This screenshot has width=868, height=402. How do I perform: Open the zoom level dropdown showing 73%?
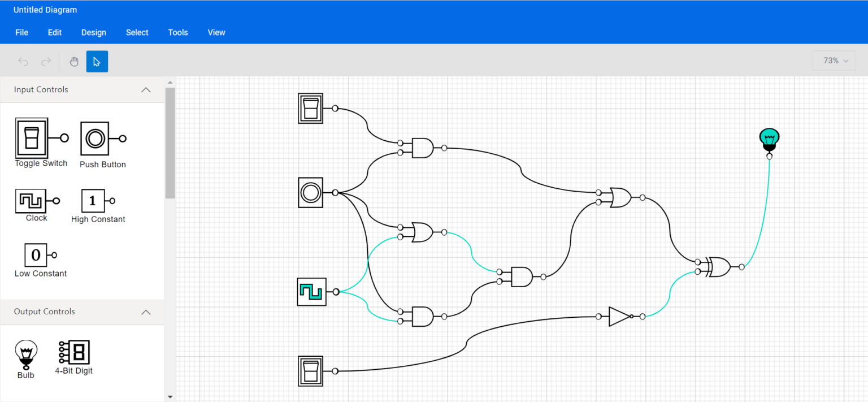coord(834,60)
